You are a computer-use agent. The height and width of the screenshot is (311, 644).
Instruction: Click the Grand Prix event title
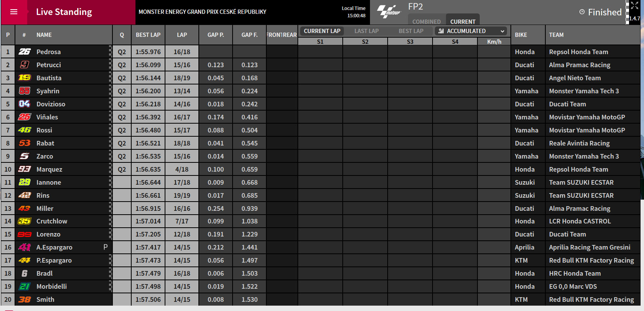point(202,12)
